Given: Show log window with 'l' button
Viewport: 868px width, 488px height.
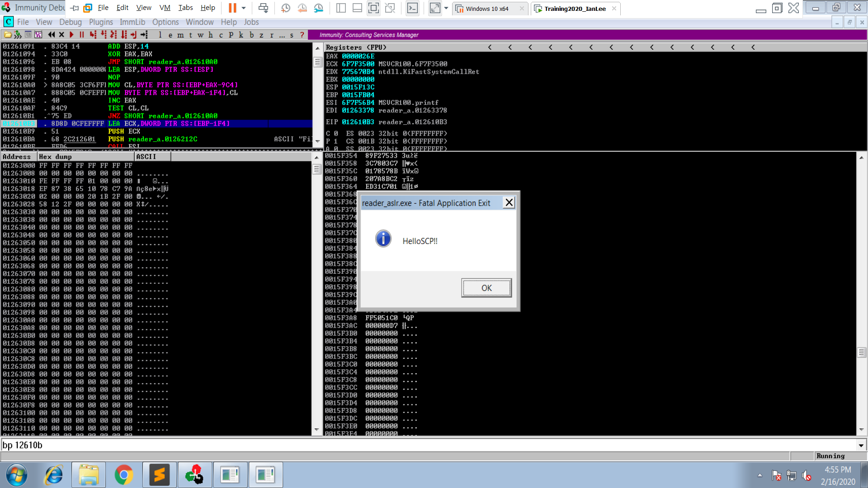Looking at the screenshot, I should point(160,35).
